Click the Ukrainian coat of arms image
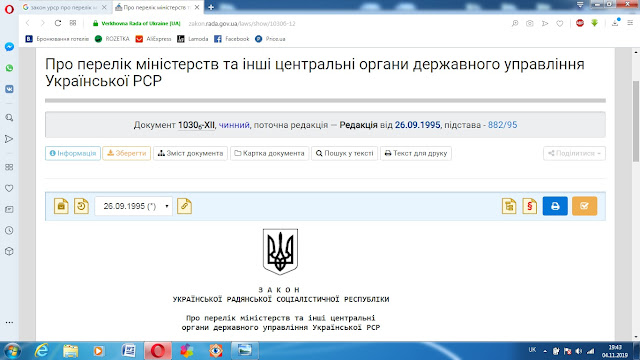The height and width of the screenshot is (360, 640). (280, 251)
